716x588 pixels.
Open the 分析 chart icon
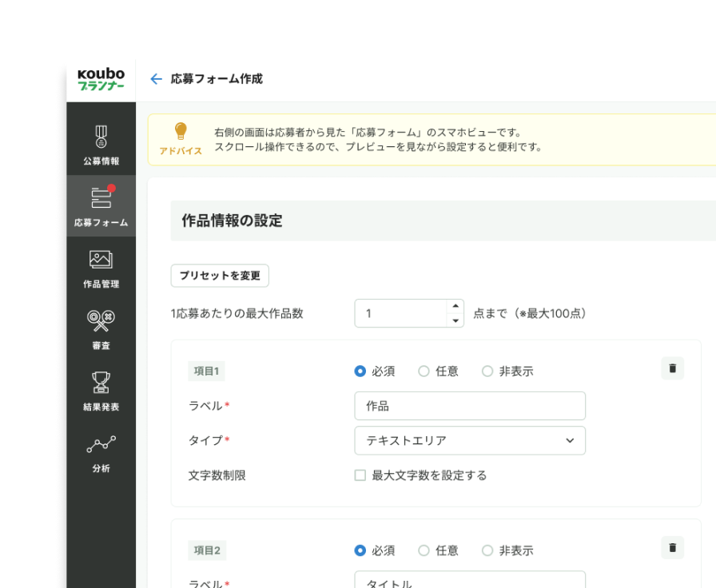coord(101,443)
